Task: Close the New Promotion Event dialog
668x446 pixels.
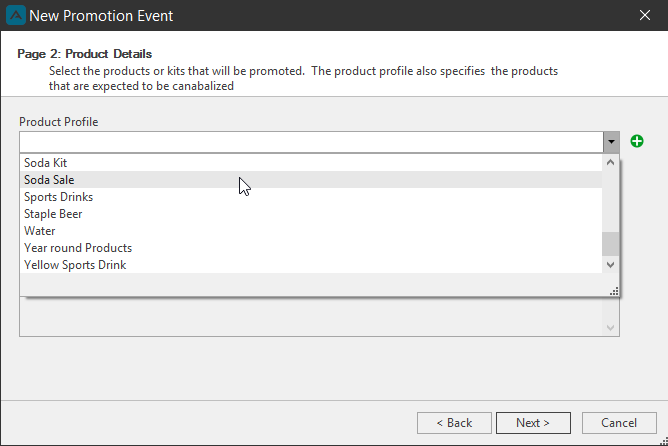Action: click(645, 15)
